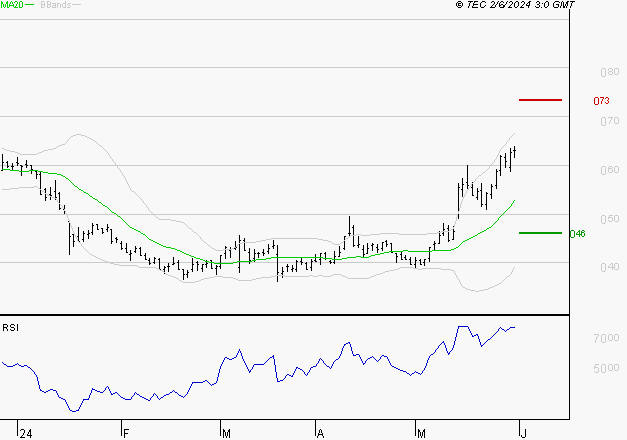Click the green 046 support label

click(x=577, y=234)
